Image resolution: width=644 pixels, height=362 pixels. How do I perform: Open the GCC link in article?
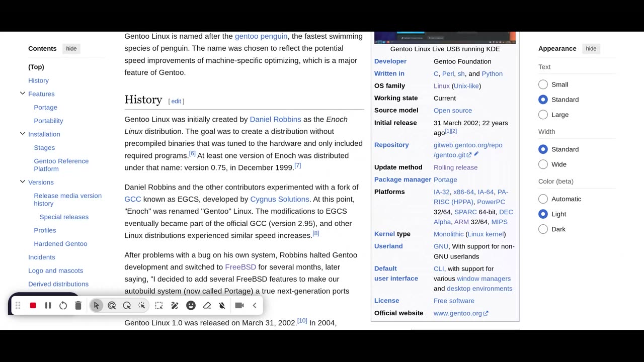[x=133, y=199]
